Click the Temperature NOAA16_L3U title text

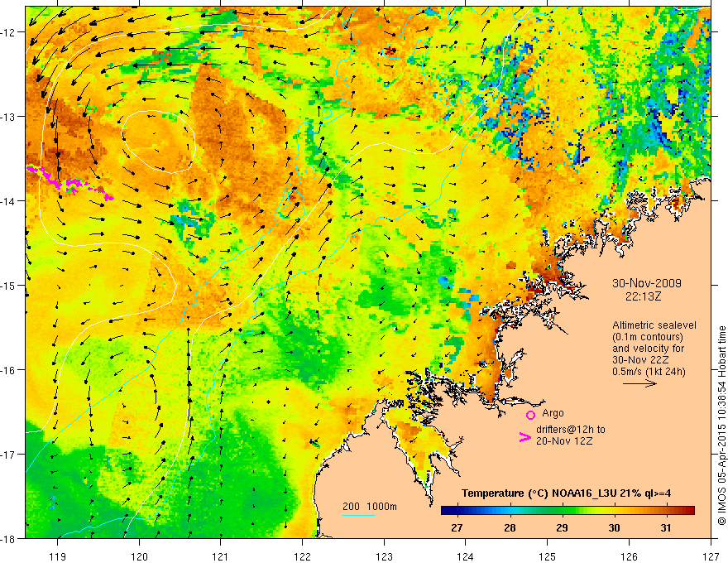[566, 493]
